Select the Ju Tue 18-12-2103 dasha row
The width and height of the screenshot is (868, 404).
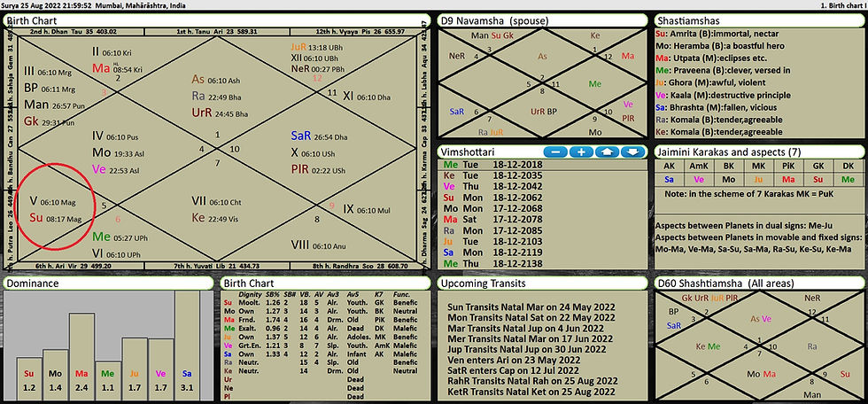542,242
